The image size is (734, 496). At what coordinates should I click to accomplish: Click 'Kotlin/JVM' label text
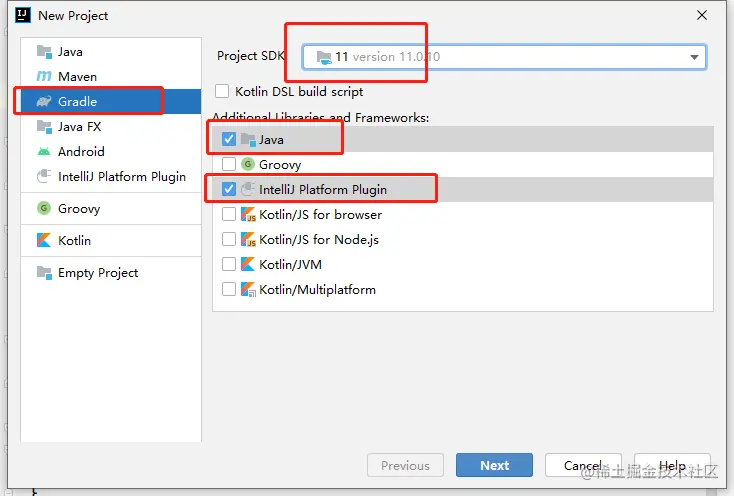(x=290, y=265)
